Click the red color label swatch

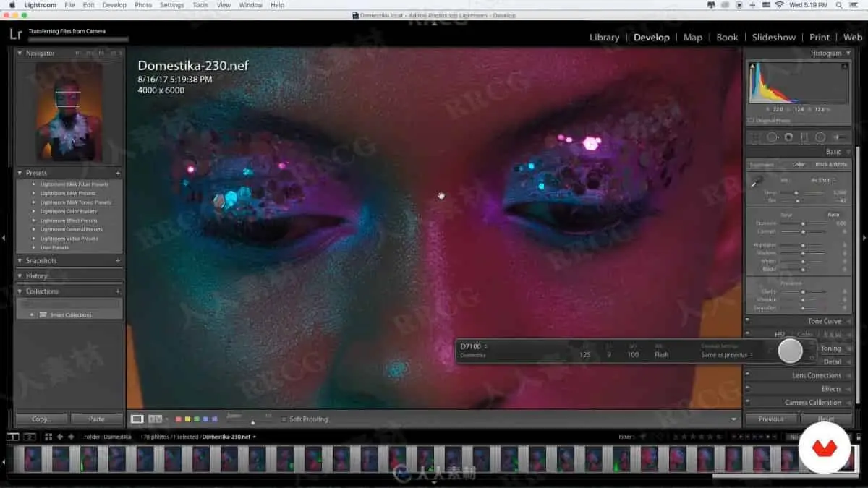180,419
